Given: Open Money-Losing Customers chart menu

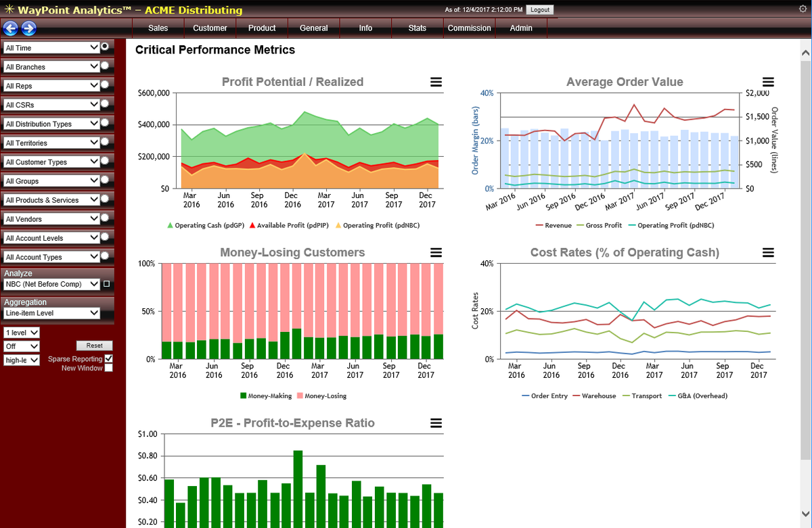Looking at the screenshot, I should click(x=436, y=252).
